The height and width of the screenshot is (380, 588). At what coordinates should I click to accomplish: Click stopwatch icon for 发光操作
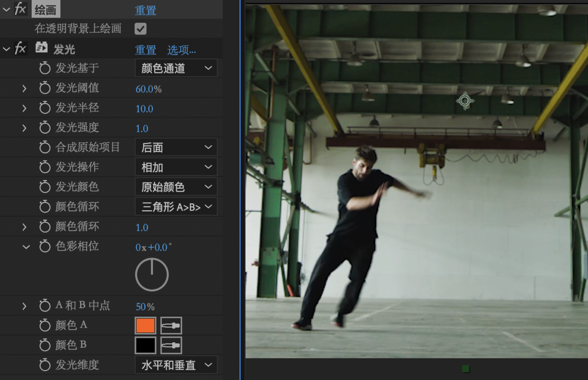[x=45, y=167]
